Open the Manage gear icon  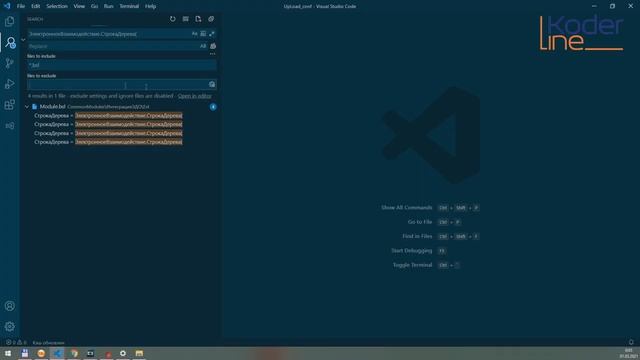coord(10,327)
